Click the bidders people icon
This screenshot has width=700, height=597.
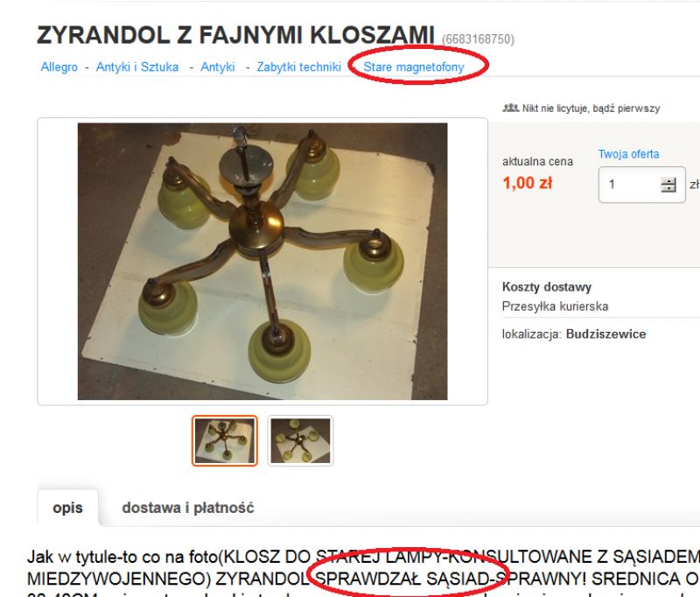coord(511,108)
